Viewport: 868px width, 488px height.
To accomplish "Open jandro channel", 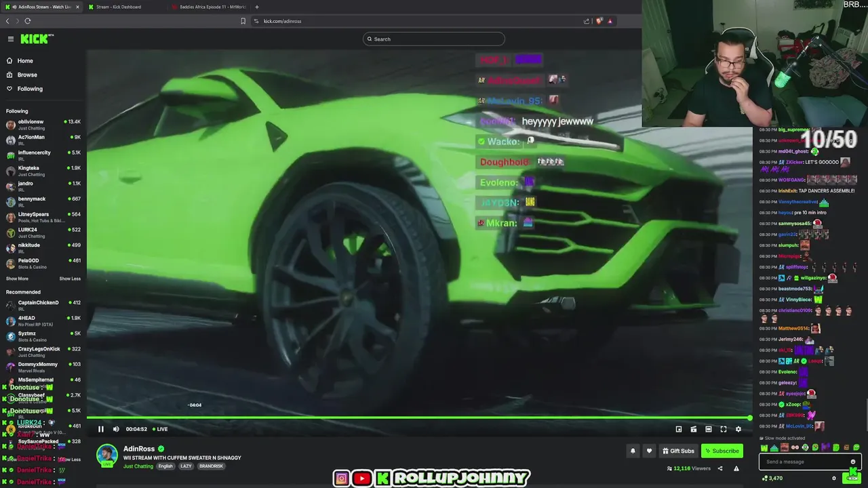I will [x=43, y=186].
